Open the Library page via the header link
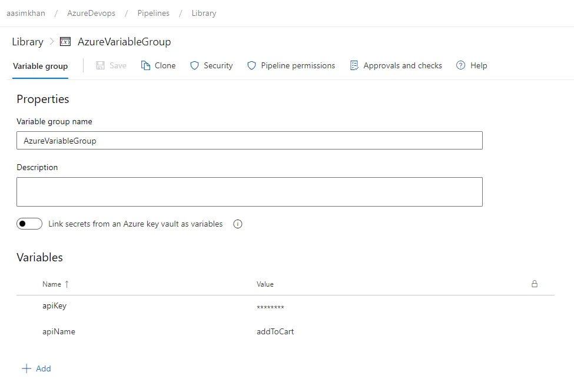Viewport: 574px width, 392px height. tap(27, 41)
